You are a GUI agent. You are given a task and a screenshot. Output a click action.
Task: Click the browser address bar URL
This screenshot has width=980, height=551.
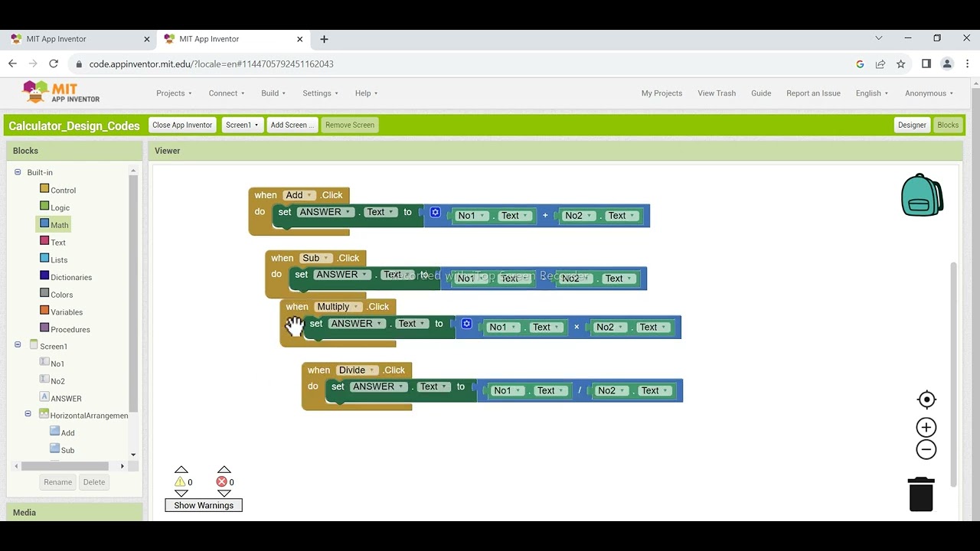click(x=211, y=64)
